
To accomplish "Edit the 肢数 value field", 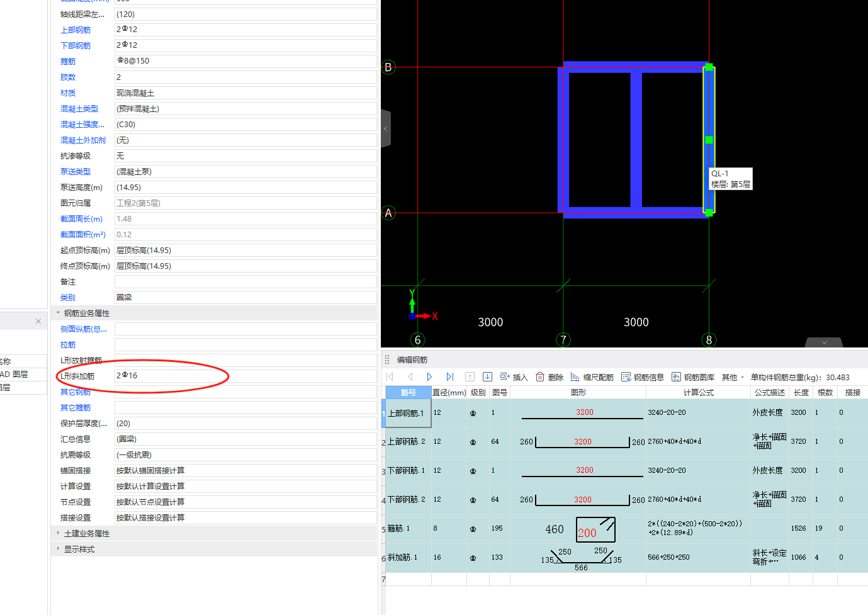I will 245,77.
